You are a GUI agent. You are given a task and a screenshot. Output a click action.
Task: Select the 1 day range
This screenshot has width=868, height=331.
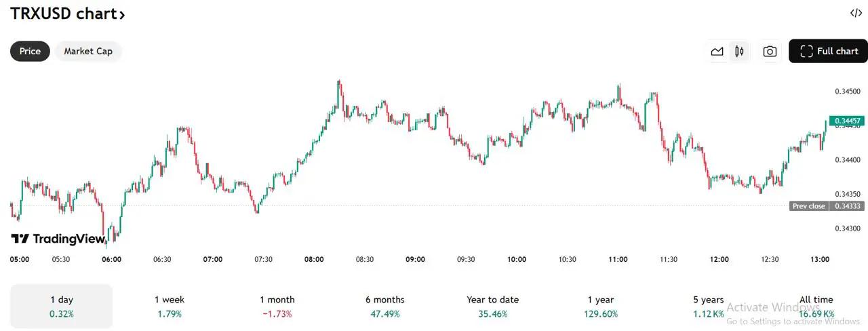62,306
